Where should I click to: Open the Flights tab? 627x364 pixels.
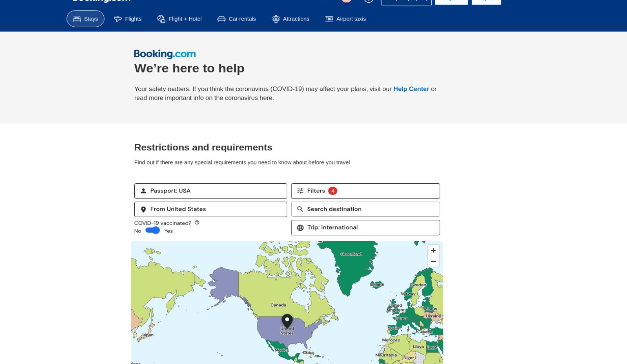128,19
